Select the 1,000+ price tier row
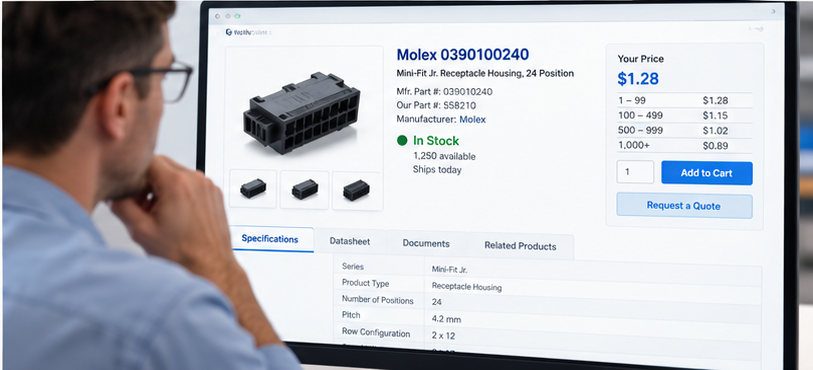 pos(684,146)
